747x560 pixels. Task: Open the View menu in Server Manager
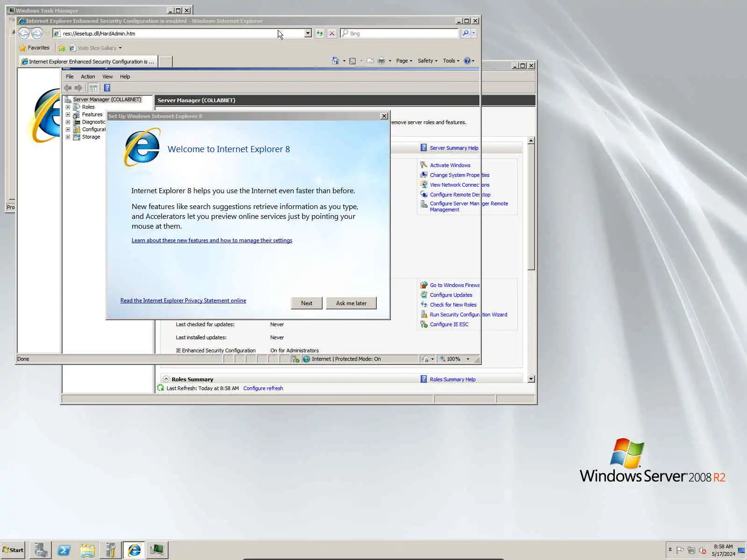(x=107, y=77)
